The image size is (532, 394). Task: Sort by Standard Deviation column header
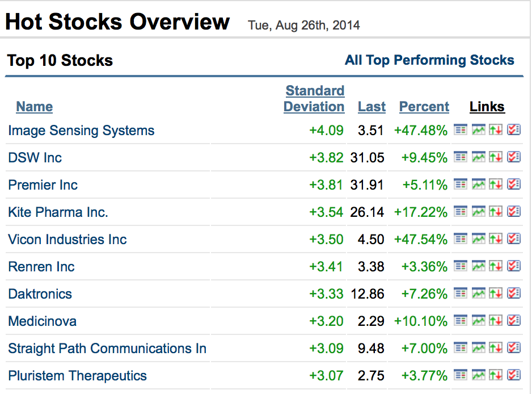click(314, 99)
